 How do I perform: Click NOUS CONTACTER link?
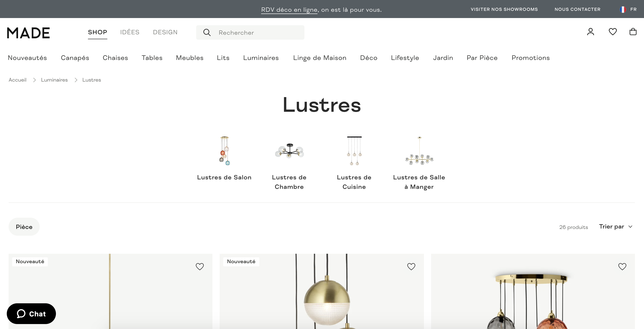click(577, 9)
